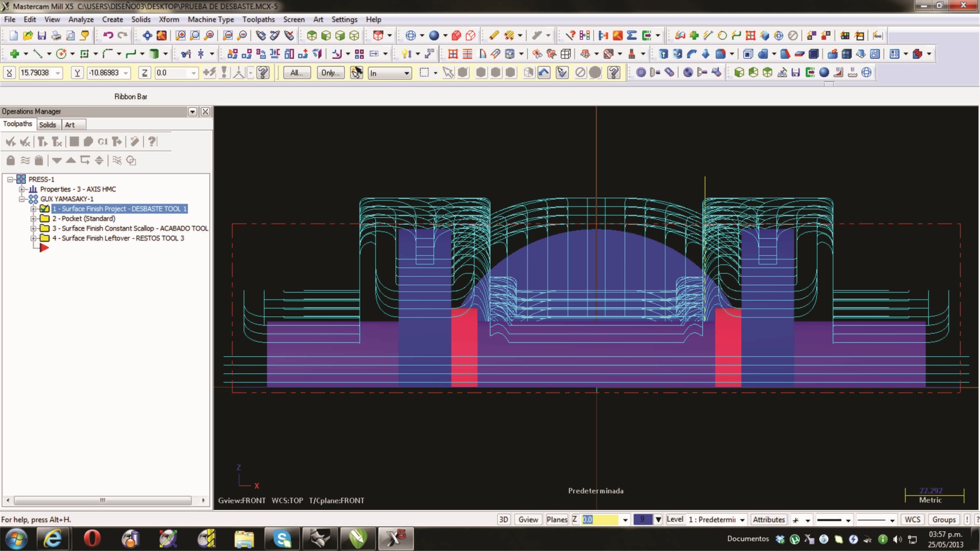Open Skype from the Windows taskbar

pos(282,539)
